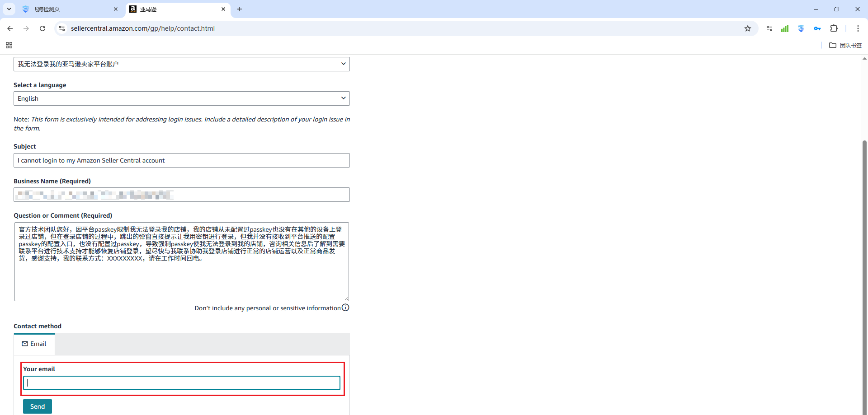The image size is (868, 415).
Task: Open the media controls toolbar icon
Action: click(x=769, y=28)
